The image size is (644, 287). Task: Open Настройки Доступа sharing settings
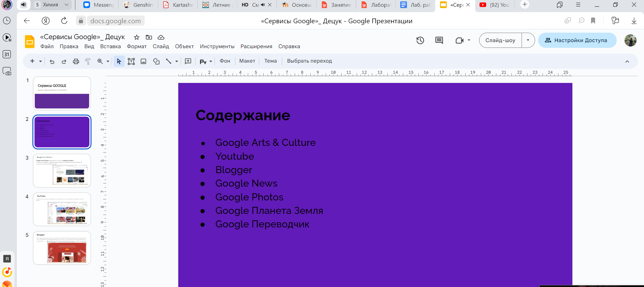(x=577, y=40)
